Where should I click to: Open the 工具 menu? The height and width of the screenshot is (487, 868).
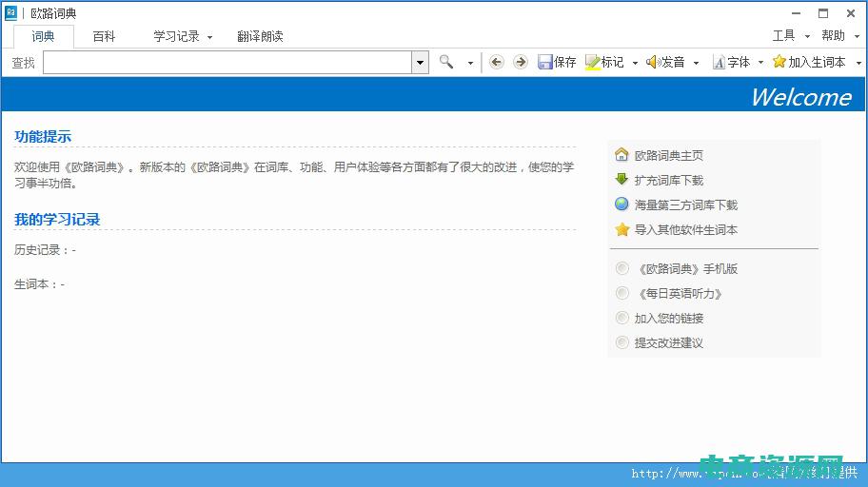click(784, 36)
